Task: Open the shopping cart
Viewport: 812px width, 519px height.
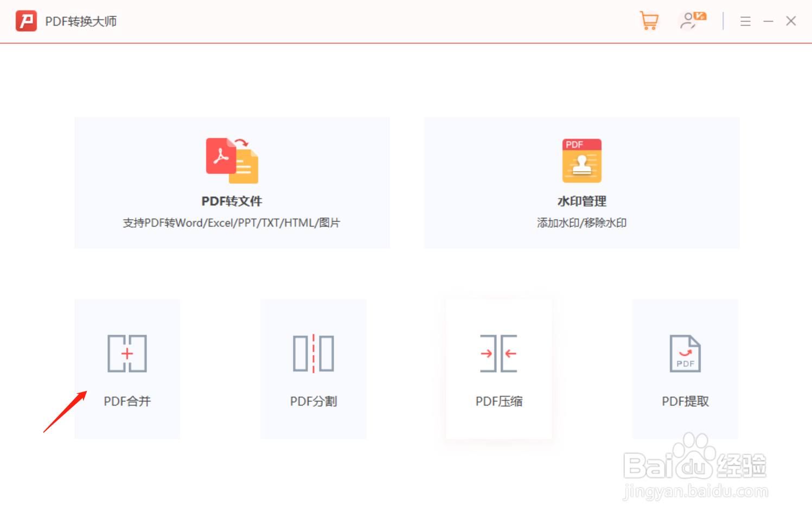Action: (x=649, y=21)
